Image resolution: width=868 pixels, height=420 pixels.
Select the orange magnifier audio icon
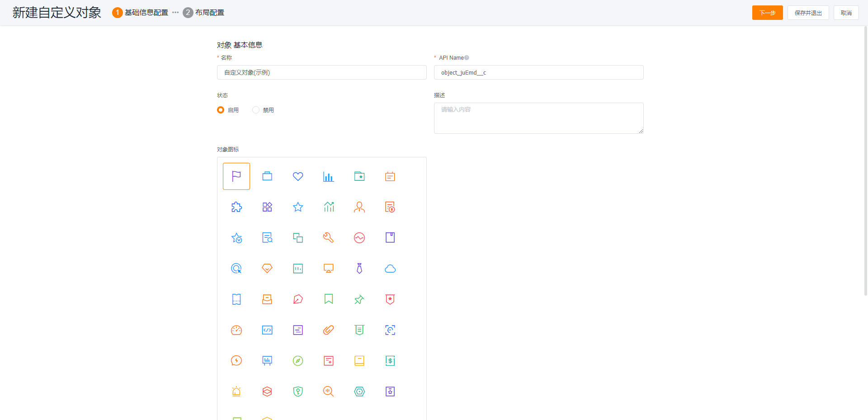tap(329, 392)
